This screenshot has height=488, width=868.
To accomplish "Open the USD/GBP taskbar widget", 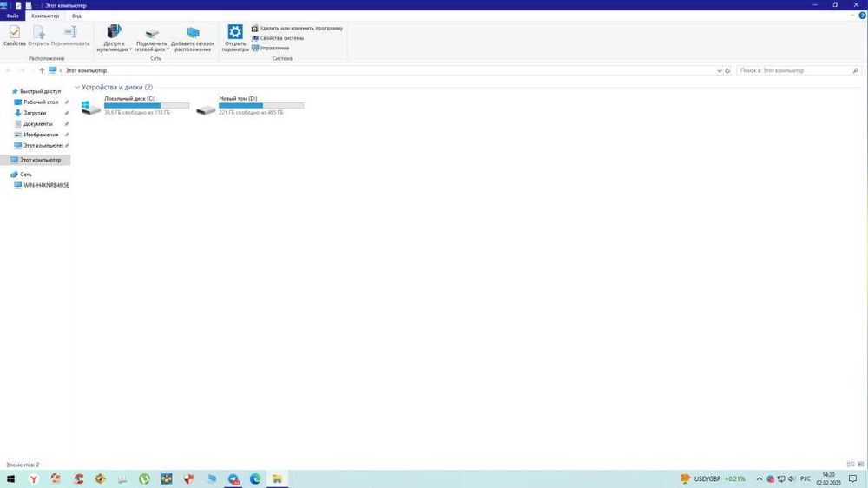I will [713, 478].
